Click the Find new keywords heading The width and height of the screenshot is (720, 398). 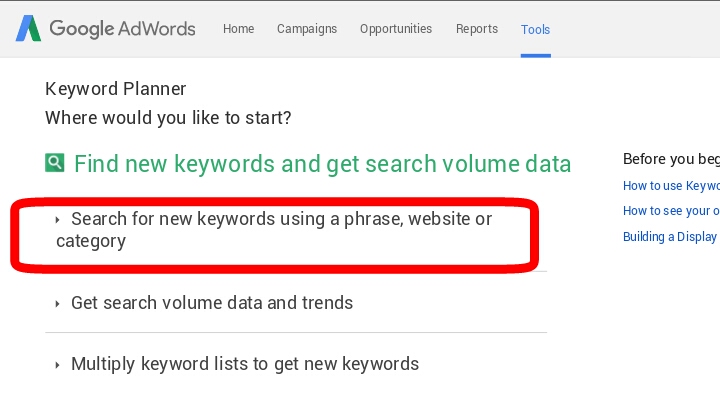tap(322, 164)
